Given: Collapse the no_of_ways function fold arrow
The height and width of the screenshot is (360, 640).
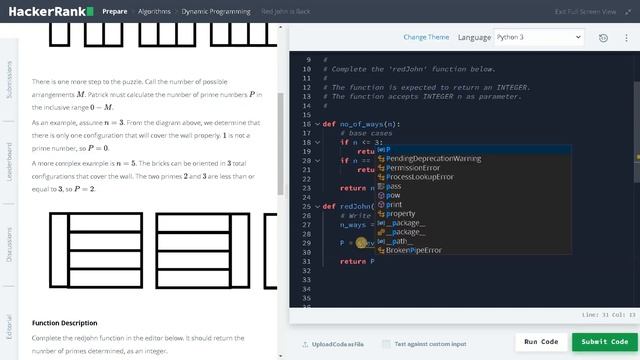Looking at the screenshot, I should click(317, 124).
